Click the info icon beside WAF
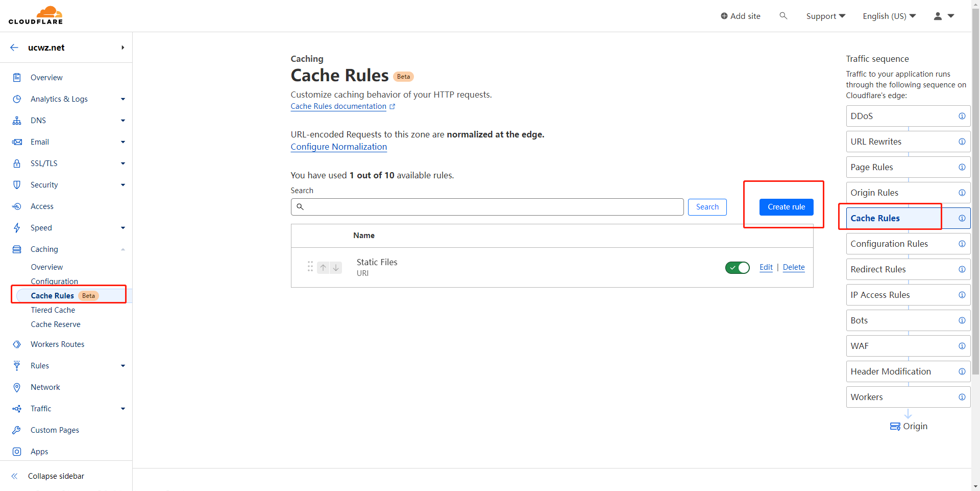Screen dimensions: 980x491 962,346
